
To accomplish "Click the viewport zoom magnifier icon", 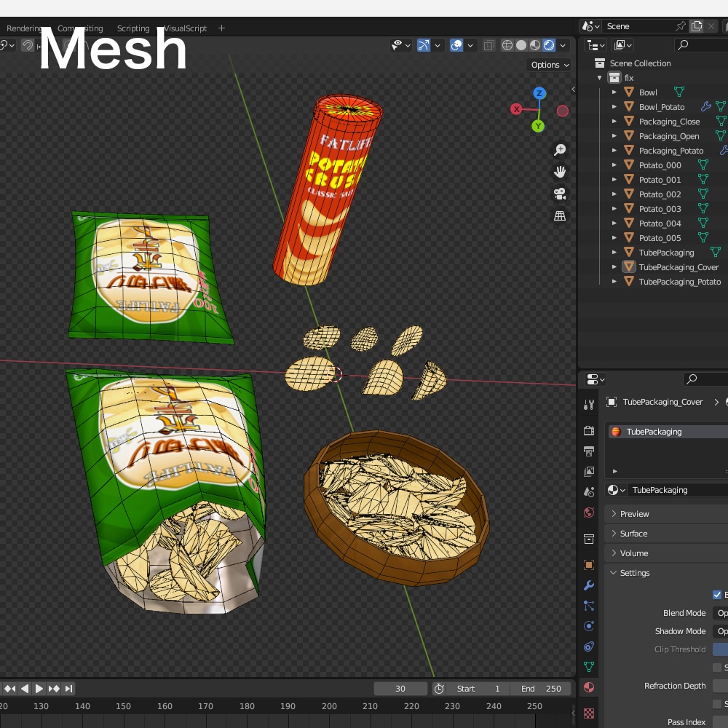I will pos(560,149).
